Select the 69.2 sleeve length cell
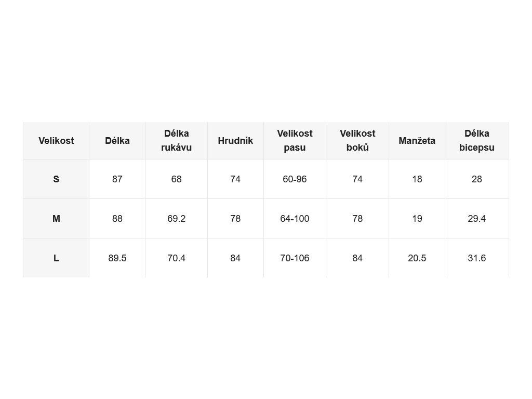This screenshot has height=399, width=532. pyautogui.click(x=177, y=219)
